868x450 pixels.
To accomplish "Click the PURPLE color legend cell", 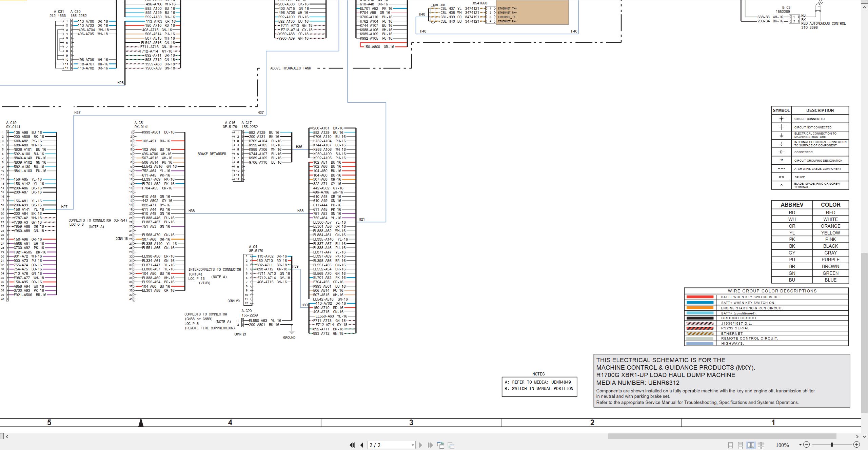I will [x=830, y=260].
